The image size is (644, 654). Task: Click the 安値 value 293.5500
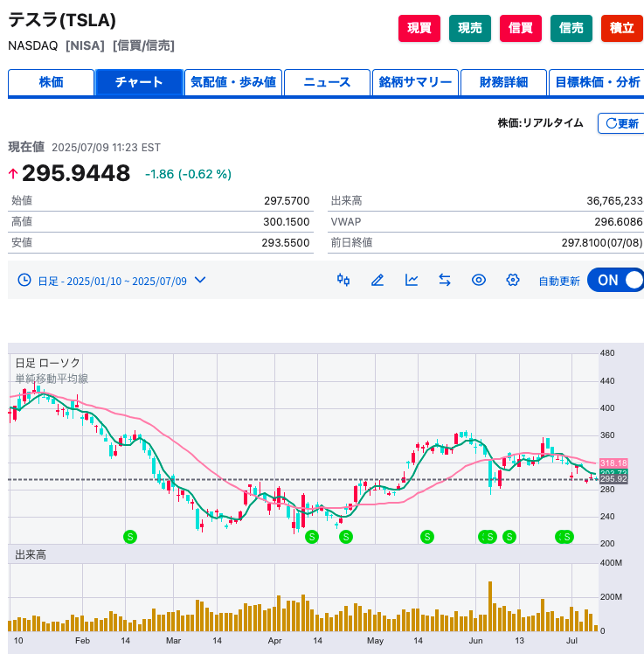coord(286,243)
